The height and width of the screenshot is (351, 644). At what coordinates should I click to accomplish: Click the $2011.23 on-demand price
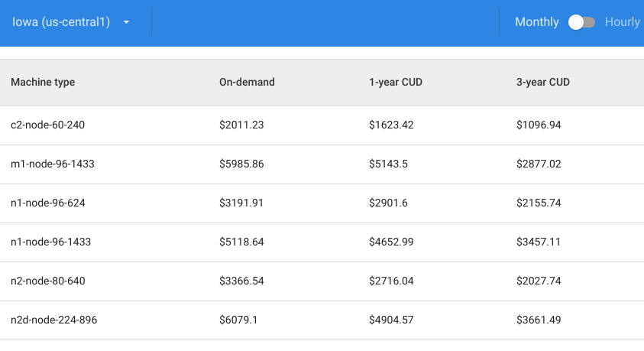click(x=241, y=125)
